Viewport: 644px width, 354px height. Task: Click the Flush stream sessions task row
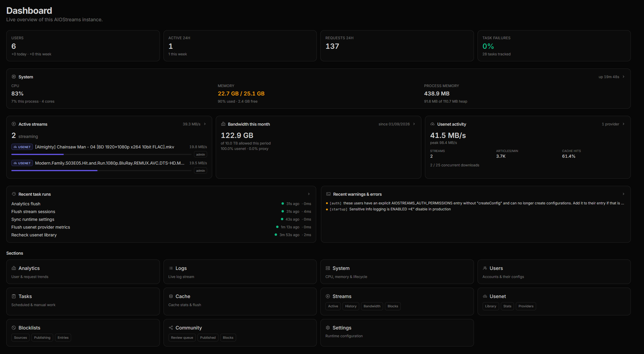click(x=161, y=212)
